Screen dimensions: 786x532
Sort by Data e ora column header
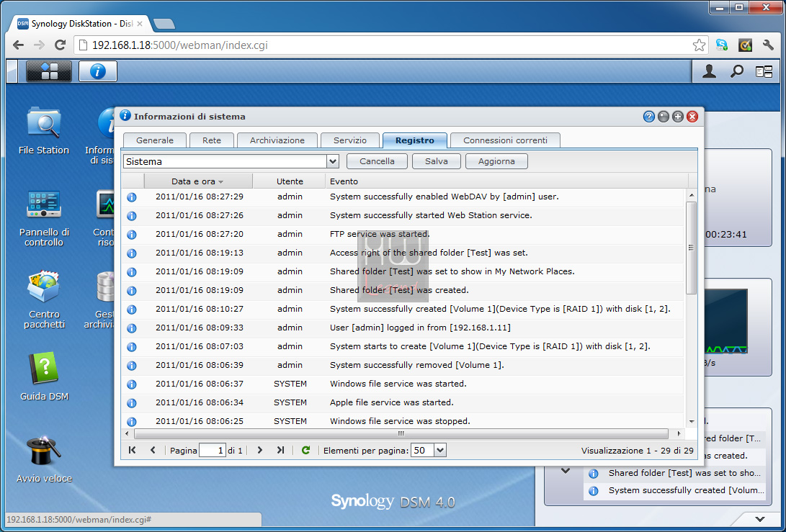coord(198,181)
